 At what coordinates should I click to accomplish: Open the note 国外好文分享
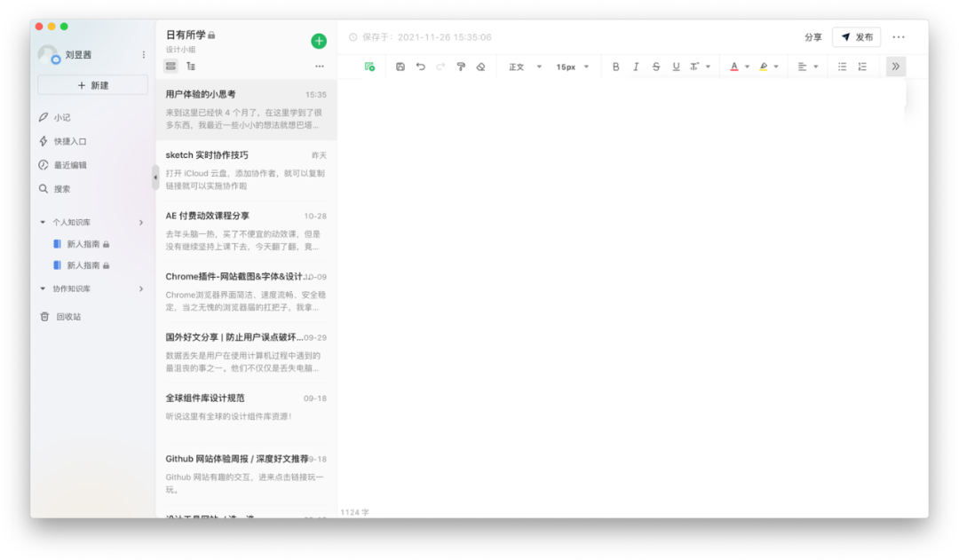[246, 352]
